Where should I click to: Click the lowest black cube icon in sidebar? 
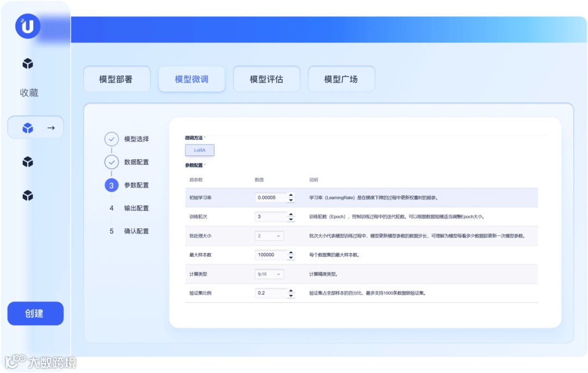28,196
